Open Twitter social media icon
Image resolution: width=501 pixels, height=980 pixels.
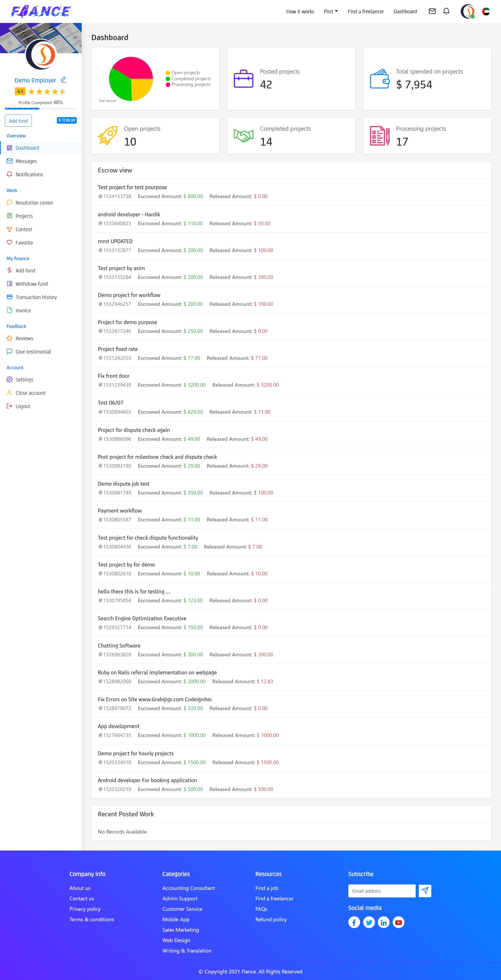(x=369, y=922)
